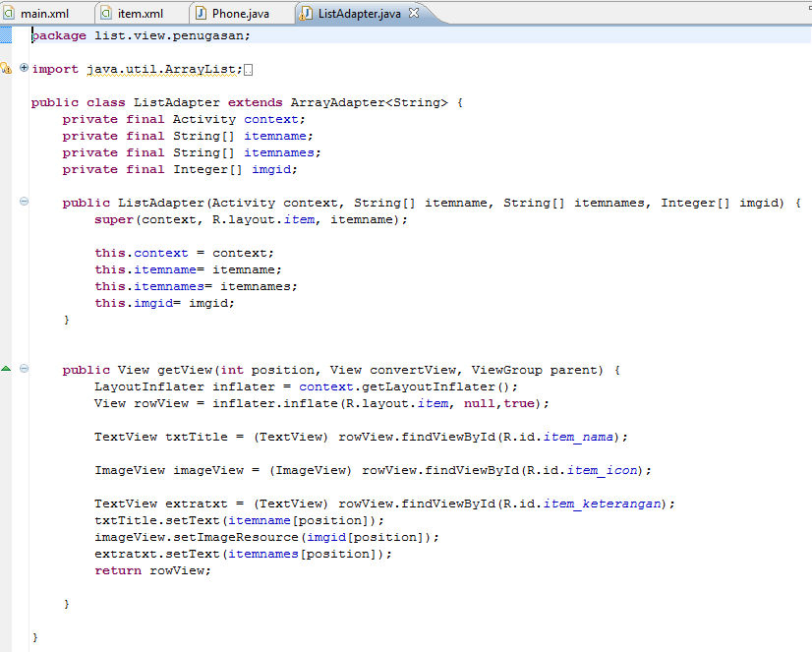
Task: Collapse the getView method with its fold marker
Action: point(23,368)
